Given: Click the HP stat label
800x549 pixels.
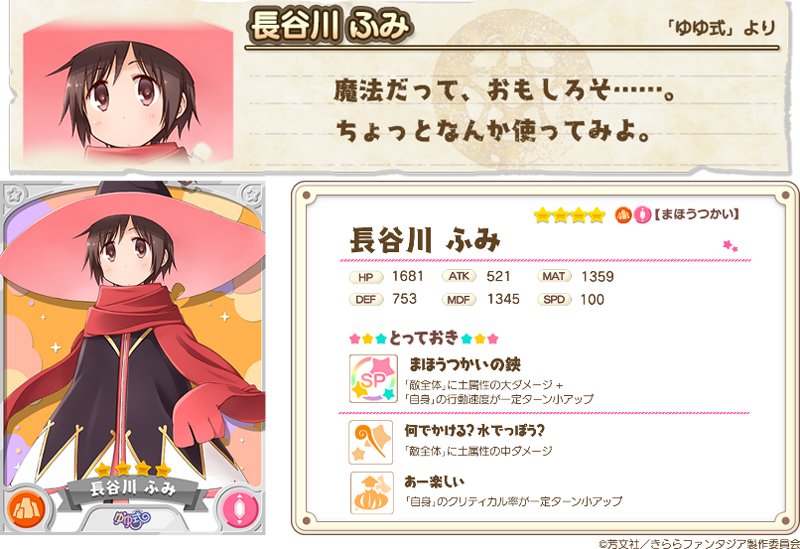Looking at the screenshot, I should pyautogui.click(x=366, y=277).
